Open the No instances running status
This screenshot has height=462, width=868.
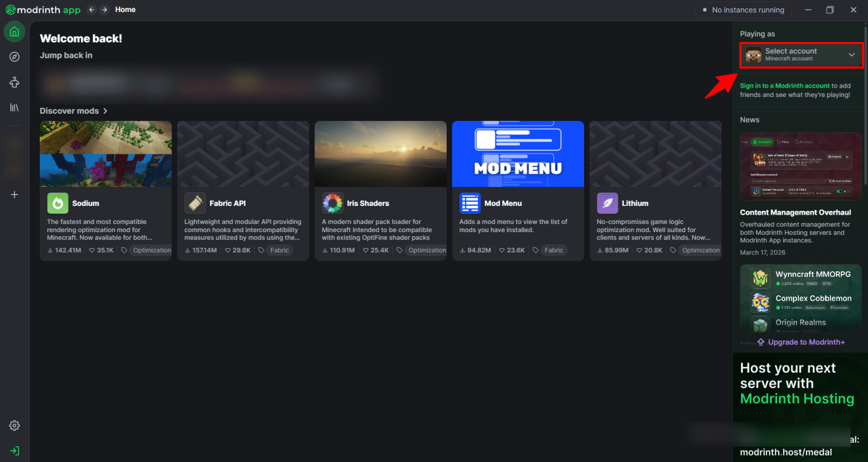coord(743,10)
